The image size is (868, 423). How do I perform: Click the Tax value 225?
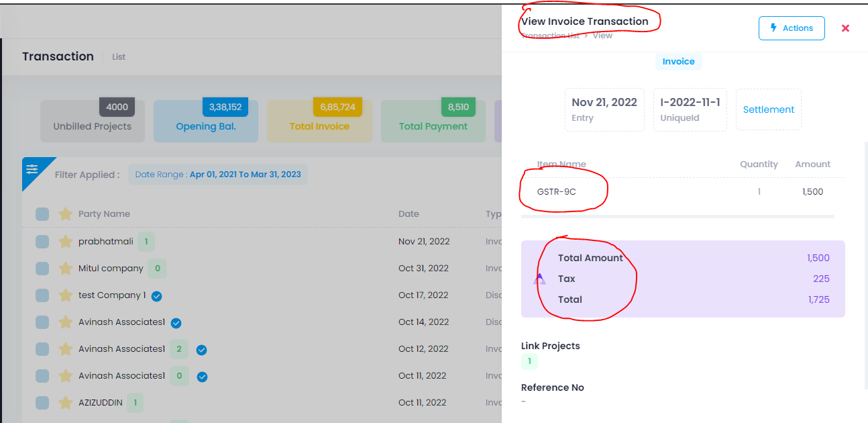tap(822, 279)
